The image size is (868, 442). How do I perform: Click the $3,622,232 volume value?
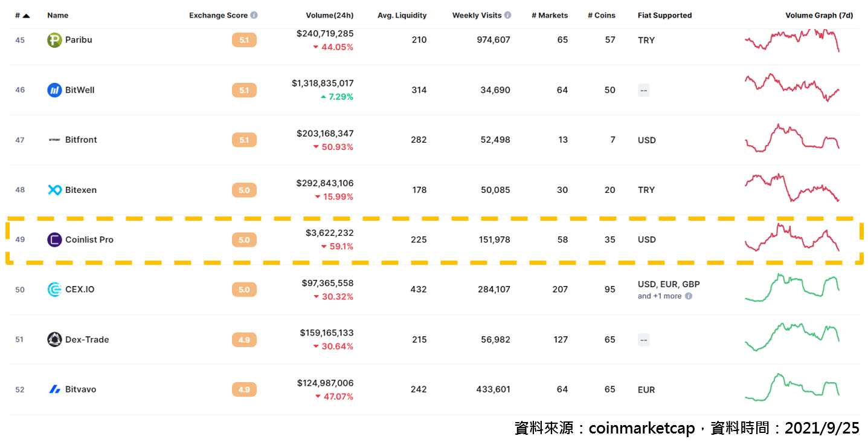330,233
